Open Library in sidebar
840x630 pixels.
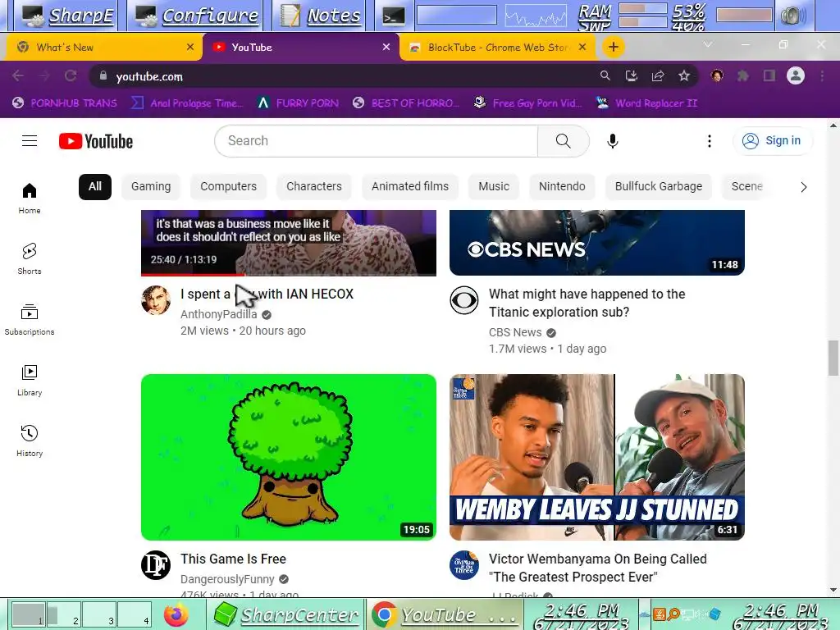click(30, 381)
